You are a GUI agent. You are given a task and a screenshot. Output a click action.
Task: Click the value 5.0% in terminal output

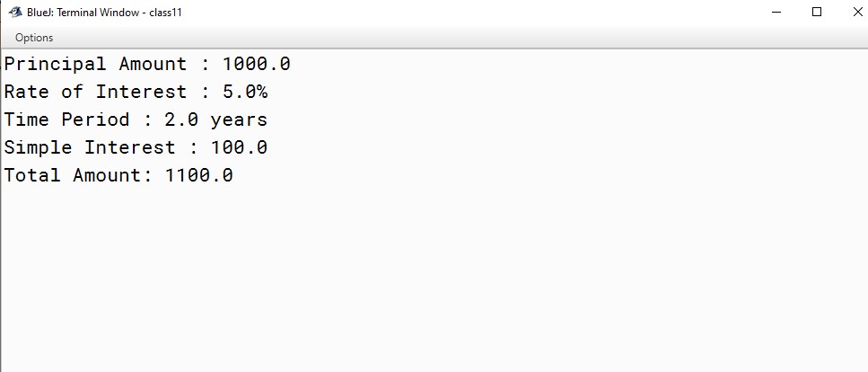click(x=245, y=92)
